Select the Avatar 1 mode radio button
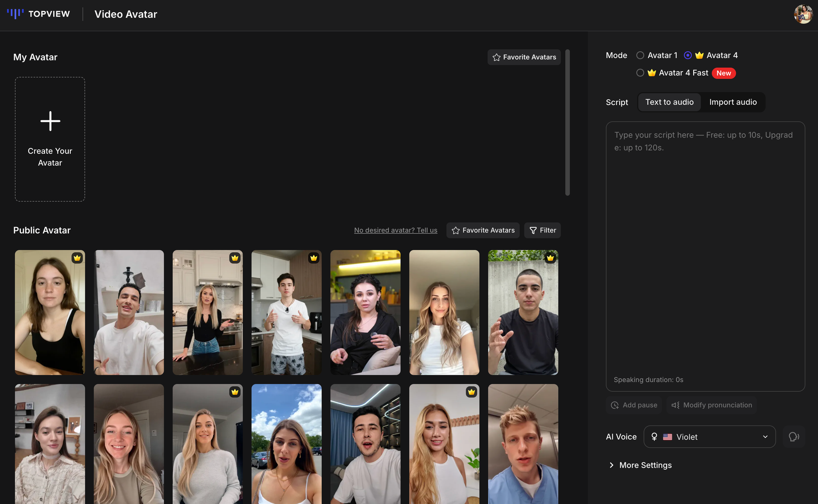 point(640,55)
